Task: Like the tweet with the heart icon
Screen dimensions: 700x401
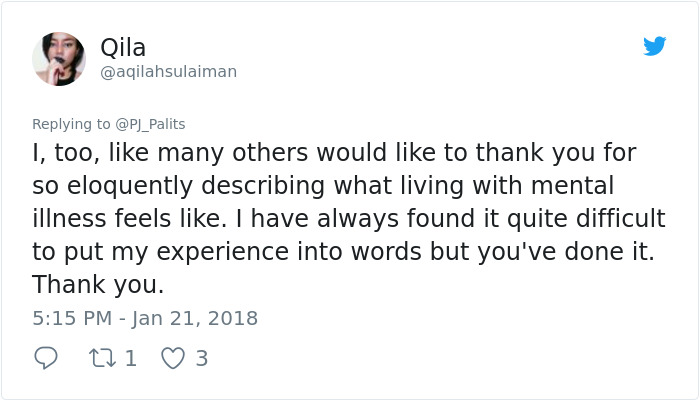Action: click(172, 358)
